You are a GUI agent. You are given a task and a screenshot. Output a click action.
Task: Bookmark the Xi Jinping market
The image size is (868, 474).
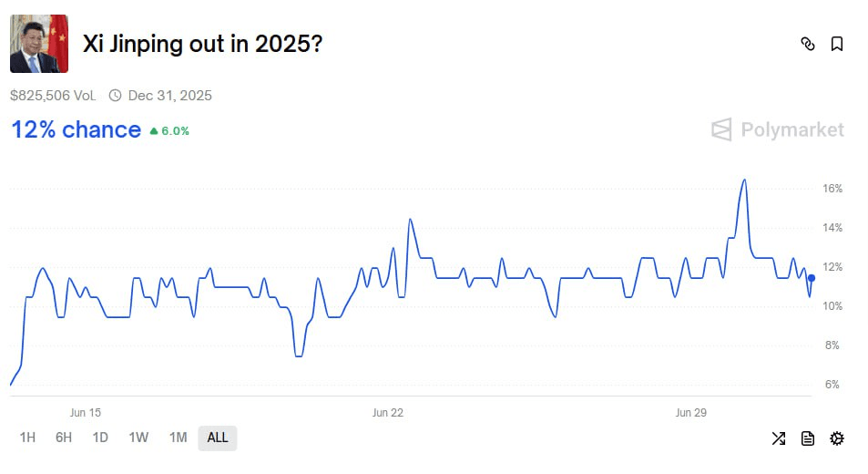tap(837, 44)
